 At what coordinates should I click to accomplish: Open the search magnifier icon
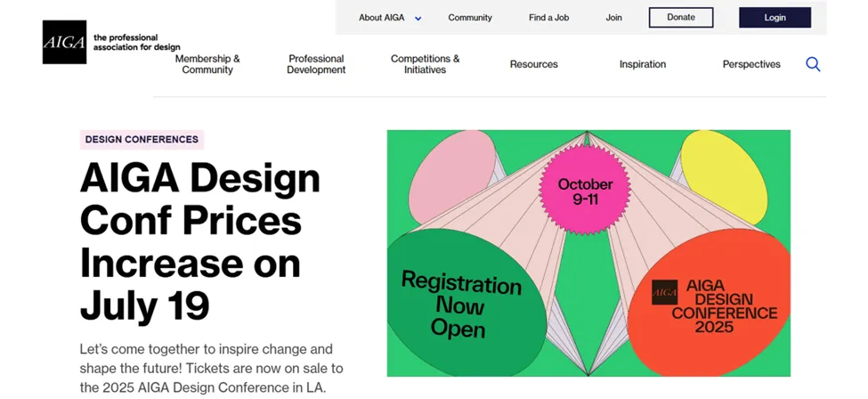tap(813, 64)
